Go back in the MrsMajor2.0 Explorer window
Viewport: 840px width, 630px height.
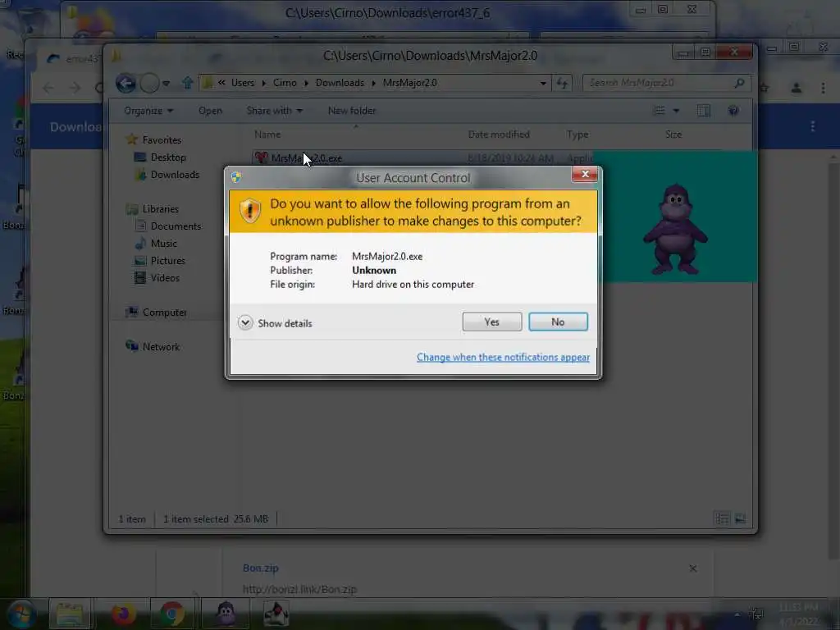[126, 83]
